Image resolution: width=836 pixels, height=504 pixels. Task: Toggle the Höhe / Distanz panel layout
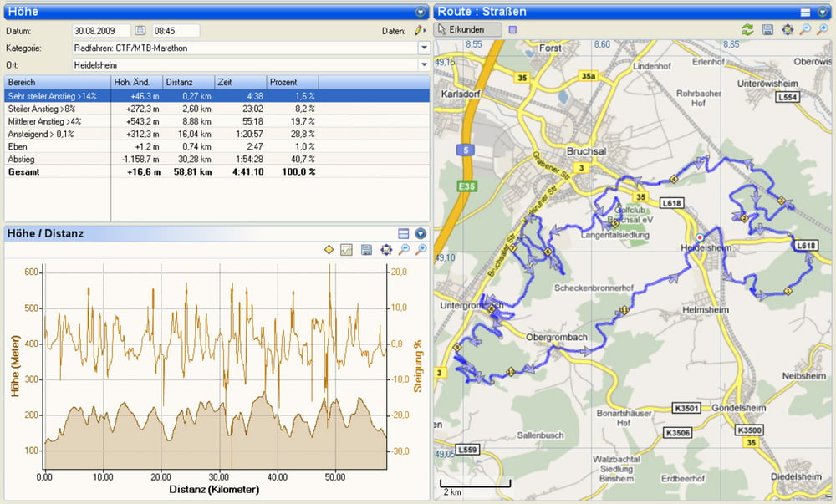(x=404, y=233)
